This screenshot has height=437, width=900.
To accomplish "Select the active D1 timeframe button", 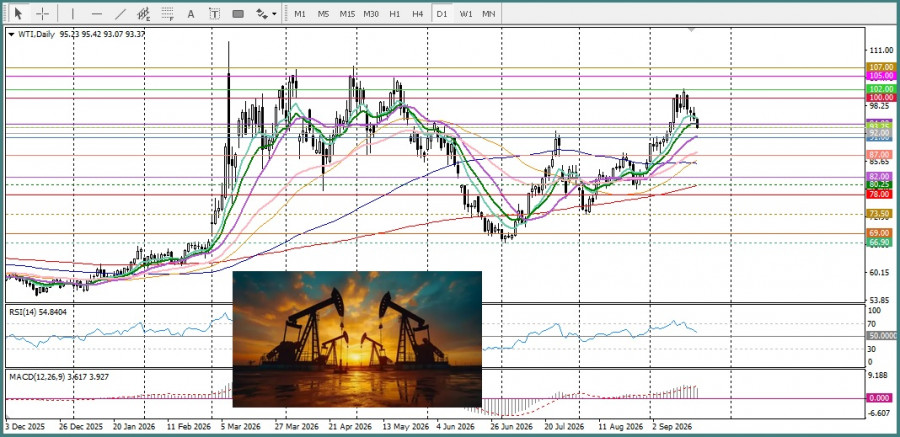I will click(x=441, y=13).
